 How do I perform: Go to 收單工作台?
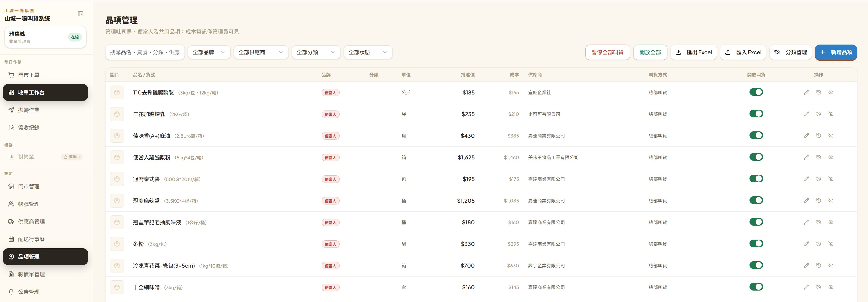(45, 92)
